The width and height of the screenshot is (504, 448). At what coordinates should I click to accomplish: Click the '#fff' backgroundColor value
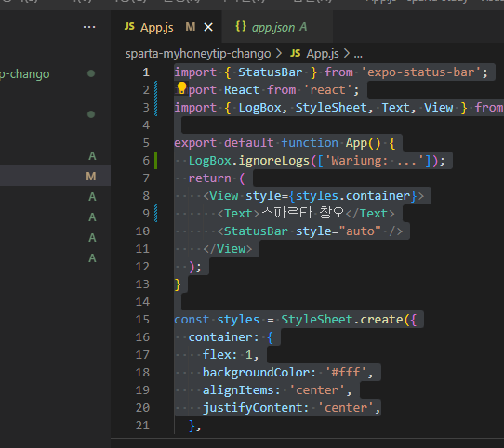click(x=346, y=372)
